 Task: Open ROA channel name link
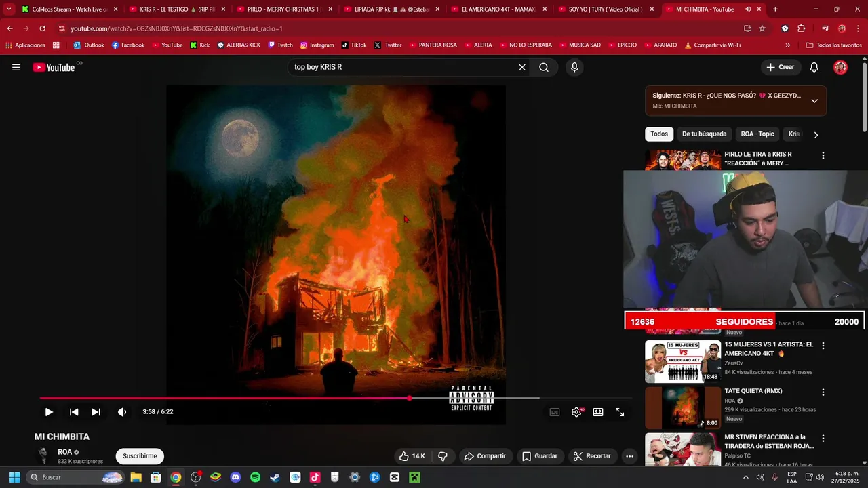pyautogui.click(x=65, y=452)
